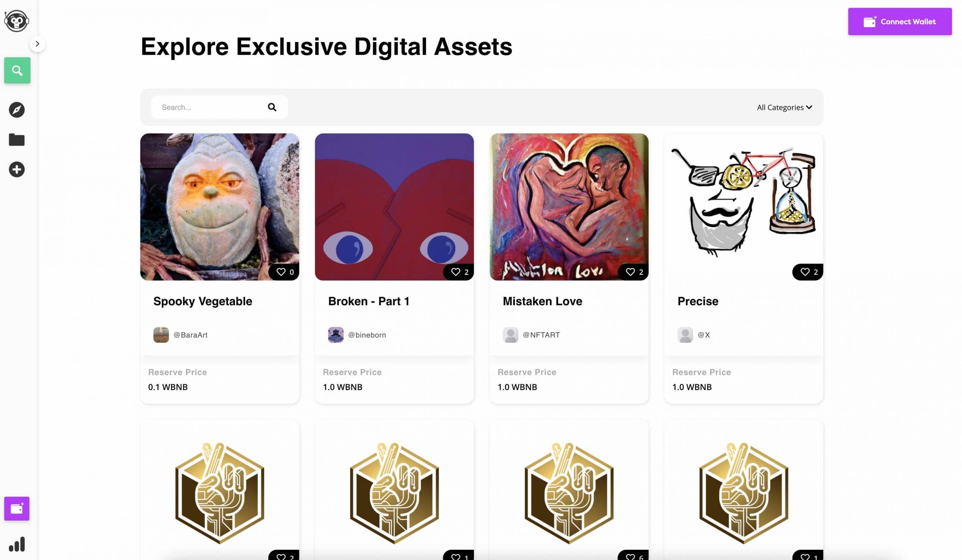The width and height of the screenshot is (962, 560).
Task: Click Connect Wallet button
Action: pos(900,22)
